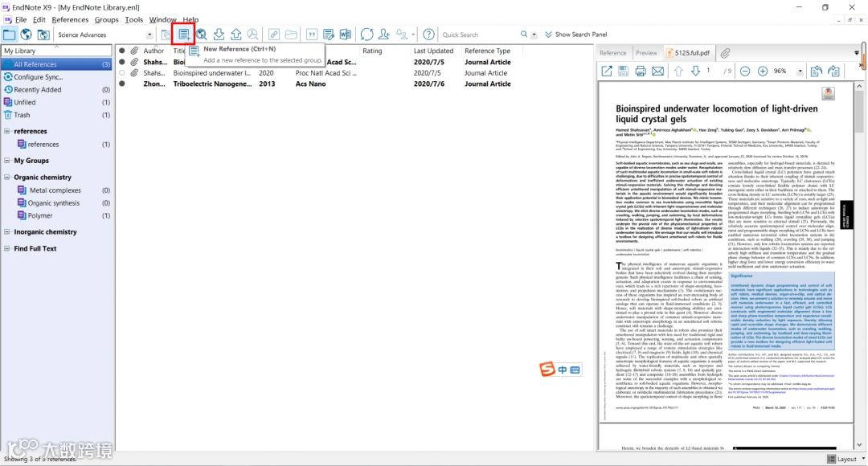Zoom out the PDF with minus icon
This screenshot has width=868, height=466.
(745, 71)
